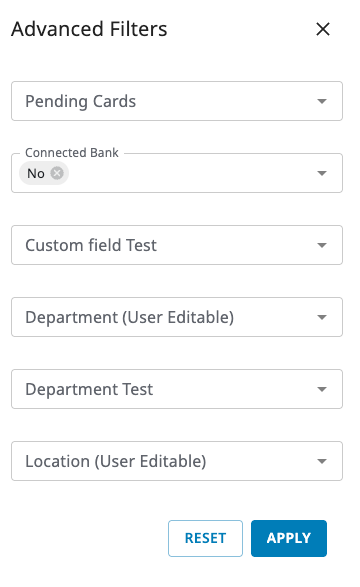This screenshot has height=587, width=360.
Task: Click the Pending Cards dropdown arrow
Action: [322, 101]
